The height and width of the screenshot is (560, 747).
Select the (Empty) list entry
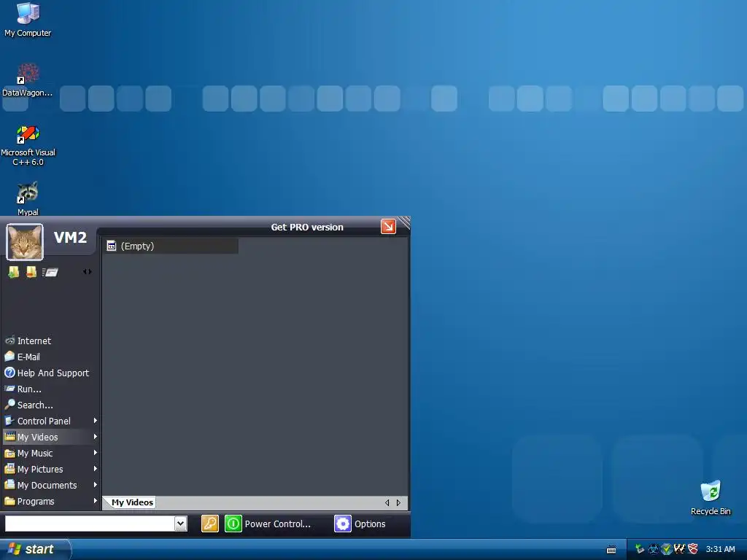pyautogui.click(x=171, y=246)
